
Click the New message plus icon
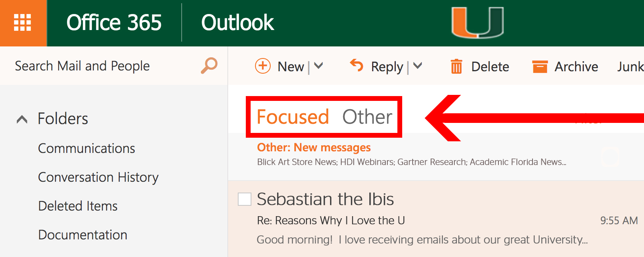point(263,66)
